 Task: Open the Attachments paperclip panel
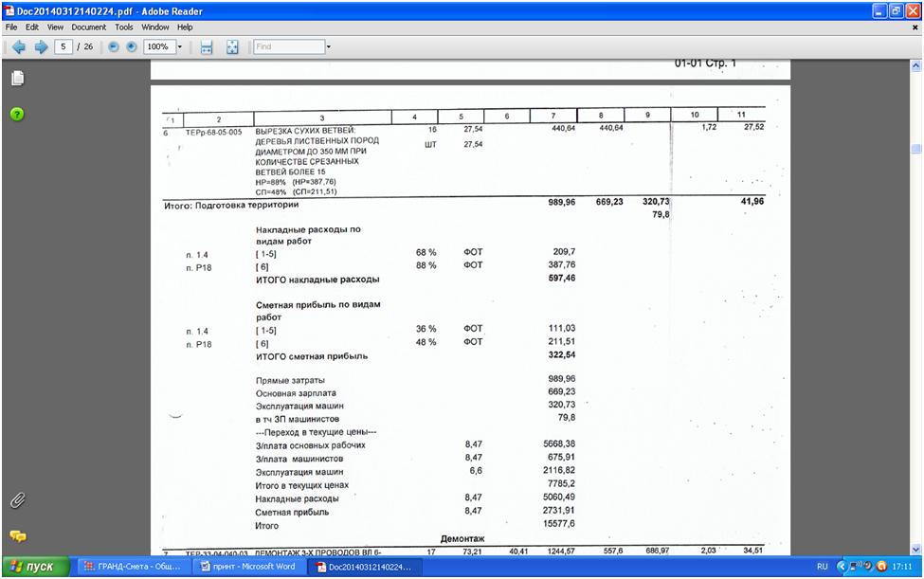coord(18,500)
